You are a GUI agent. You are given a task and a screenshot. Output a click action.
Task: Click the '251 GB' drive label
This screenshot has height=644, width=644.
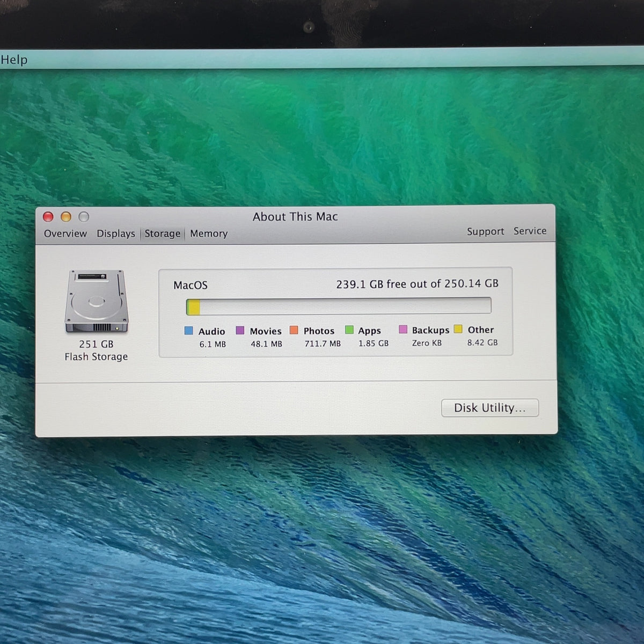[x=97, y=344]
